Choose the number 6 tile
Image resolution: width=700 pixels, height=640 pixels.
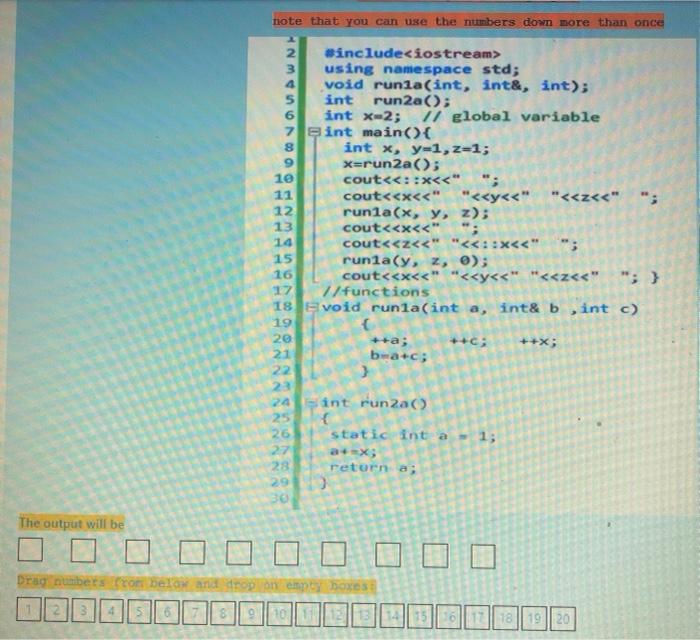(167, 613)
